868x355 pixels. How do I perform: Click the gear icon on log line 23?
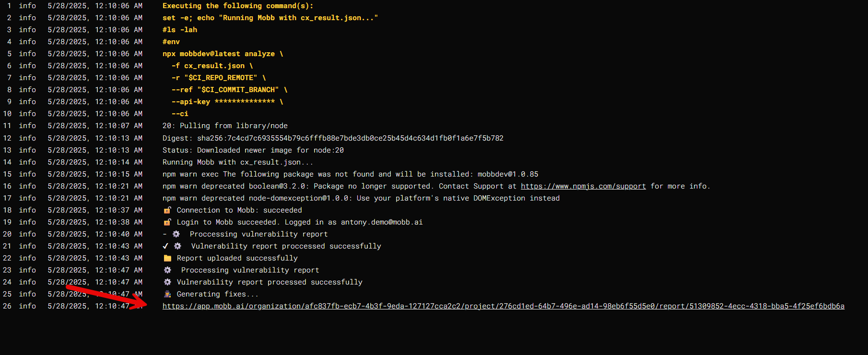click(167, 270)
